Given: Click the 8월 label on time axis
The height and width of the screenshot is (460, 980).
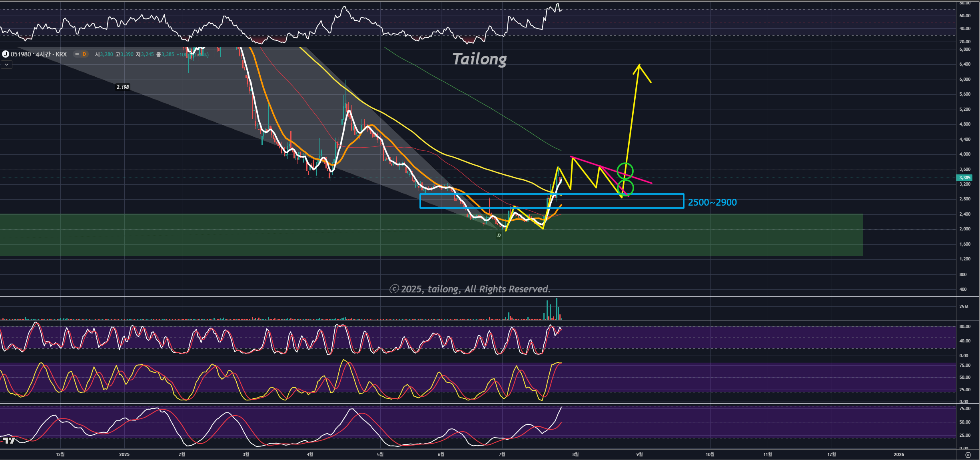Looking at the screenshot, I should (575, 454).
